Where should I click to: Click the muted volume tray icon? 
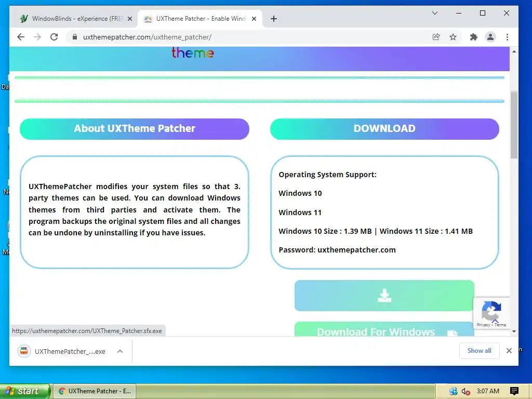(x=465, y=391)
